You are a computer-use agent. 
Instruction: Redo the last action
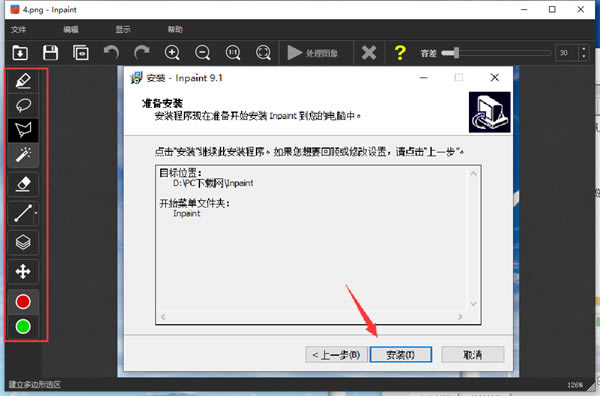point(142,53)
